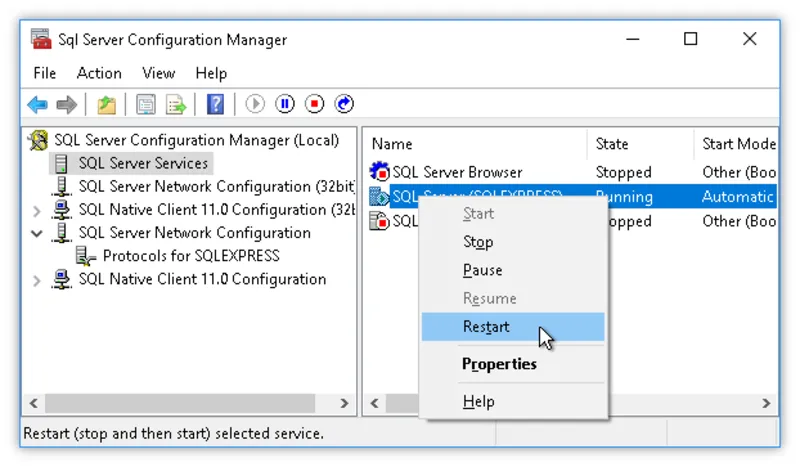Image resolution: width=800 pixels, height=467 pixels.
Task: Click the Stop Service toolbar button
Action: pyautogui.click(x=314, y=104)
